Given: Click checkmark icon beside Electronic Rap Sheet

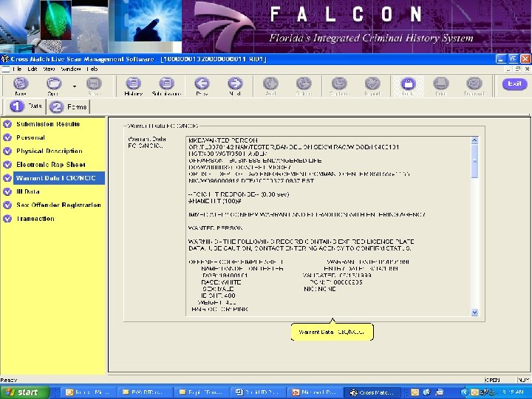Looking at the screenshot, I should (7, 165).
